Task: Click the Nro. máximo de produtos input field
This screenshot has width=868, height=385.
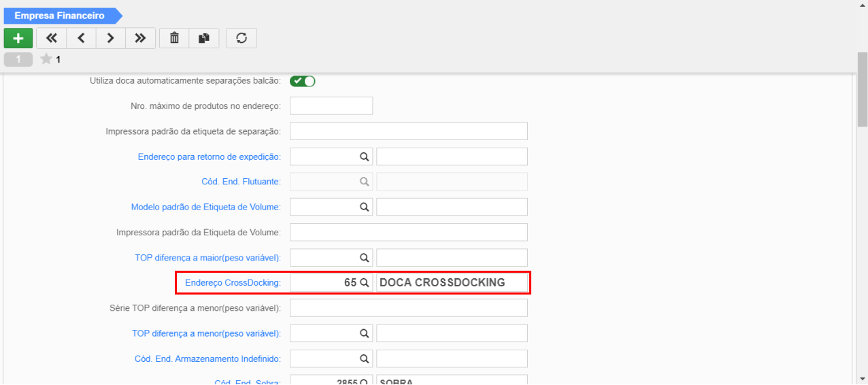Action: [x=331, y=106]
